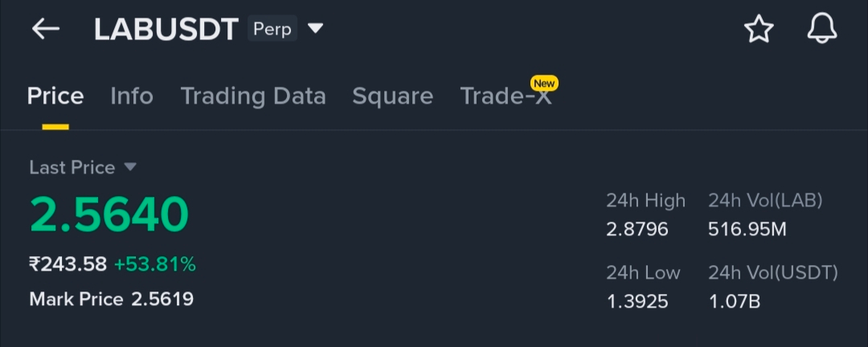The width and height of the screenshot is (868, 347).
Task: Go back using the left arrow
Action: pos(45,29)
